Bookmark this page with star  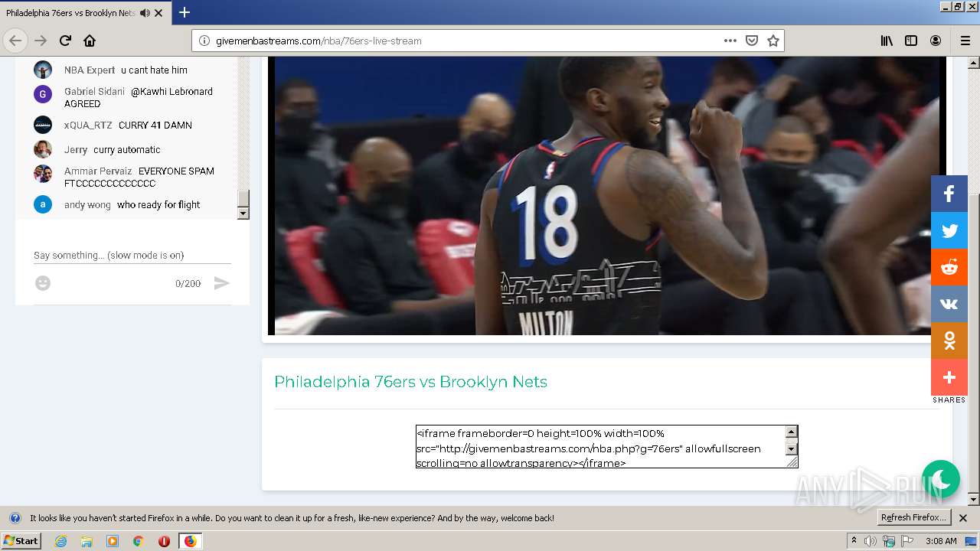(x=773, y=41)
